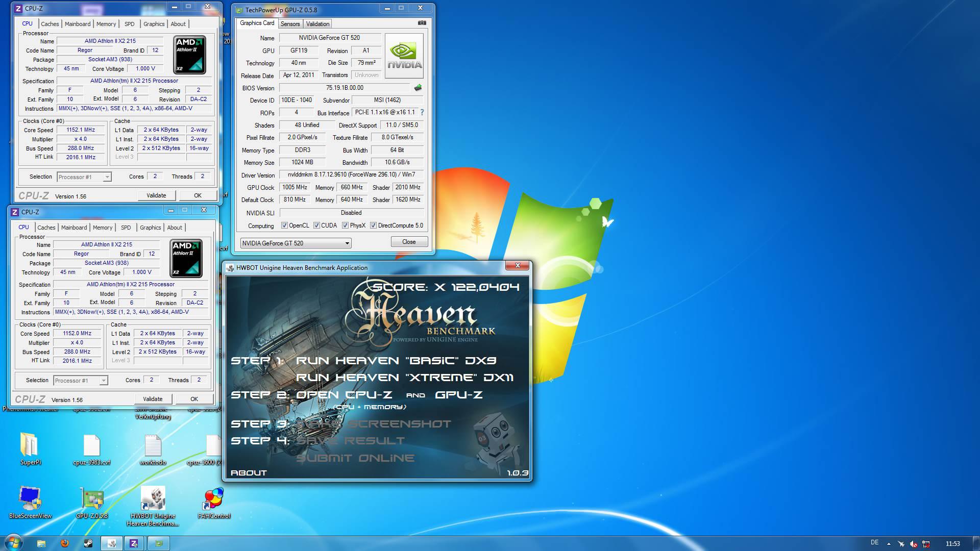Click OK in upper CPU-Z window
Screen dimensions: 980x551
[x=198, y=195]
